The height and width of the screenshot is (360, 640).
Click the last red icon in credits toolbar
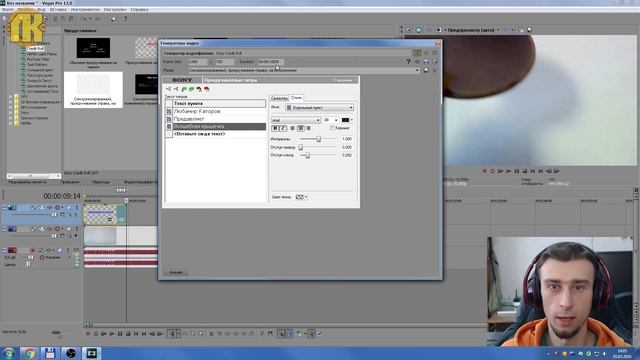[x=207, y=89]
